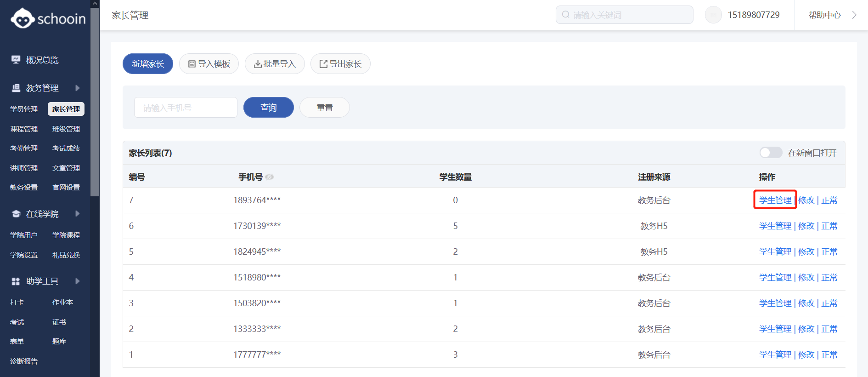Open 考试 tool menu item

coord(17,322)
